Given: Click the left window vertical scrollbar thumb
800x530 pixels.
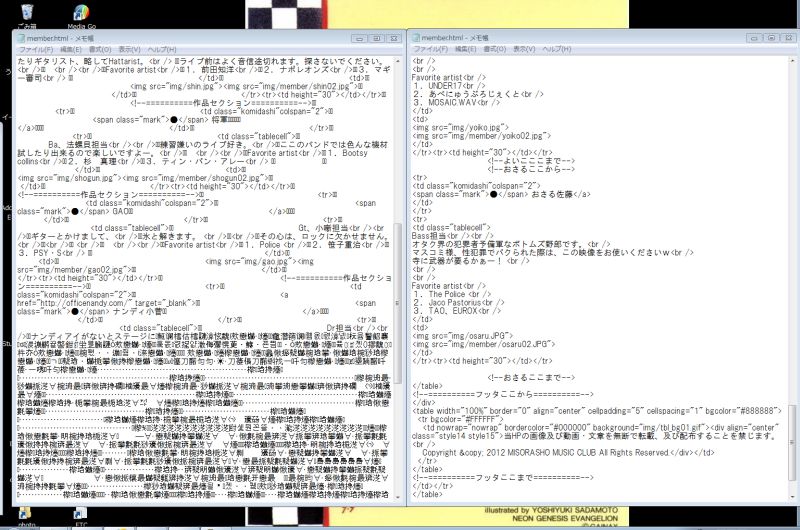Looking at the screenshot, I should point(398,304).
